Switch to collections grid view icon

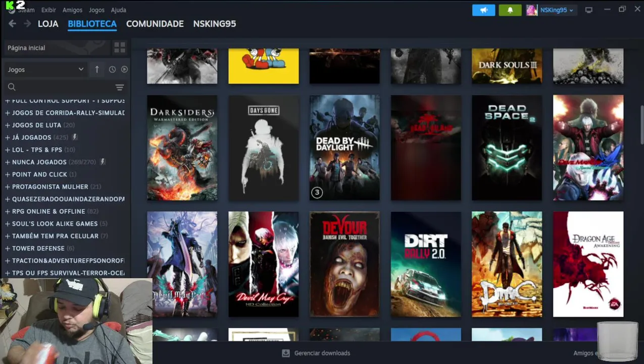120,48
